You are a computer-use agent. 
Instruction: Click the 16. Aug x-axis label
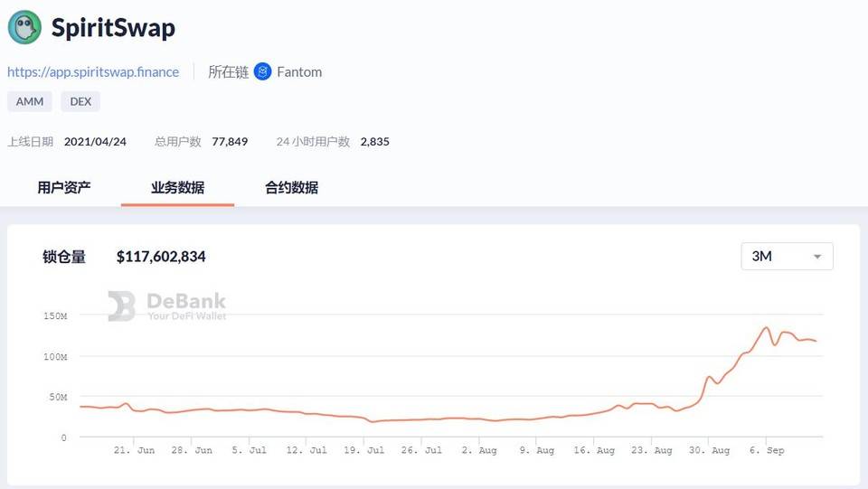594,450
